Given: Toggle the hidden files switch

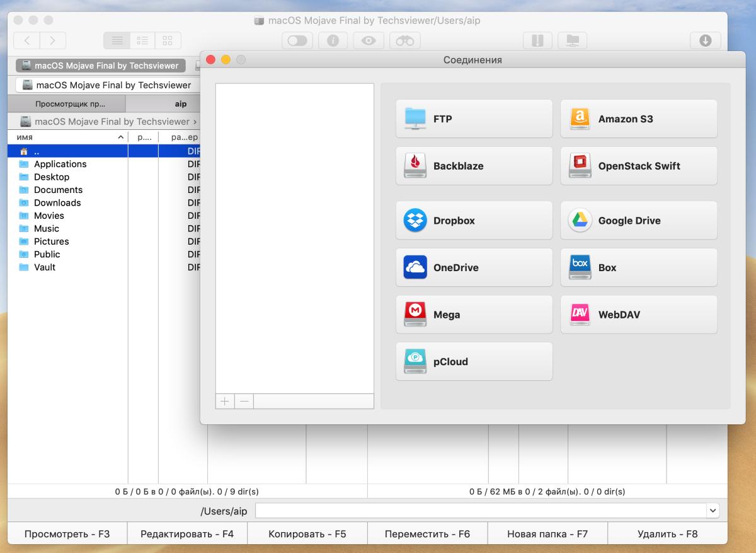Looking at the screenshot, I should coord(297,40).
